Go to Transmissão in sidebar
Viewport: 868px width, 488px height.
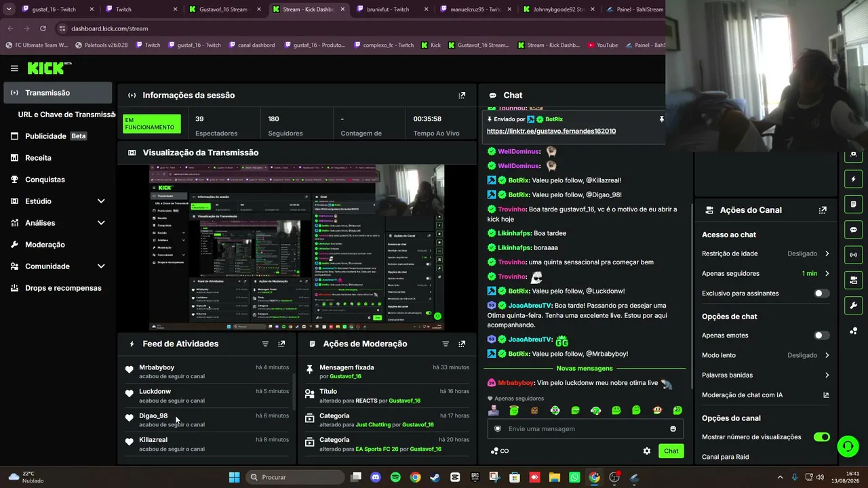(x=58, y=93)
